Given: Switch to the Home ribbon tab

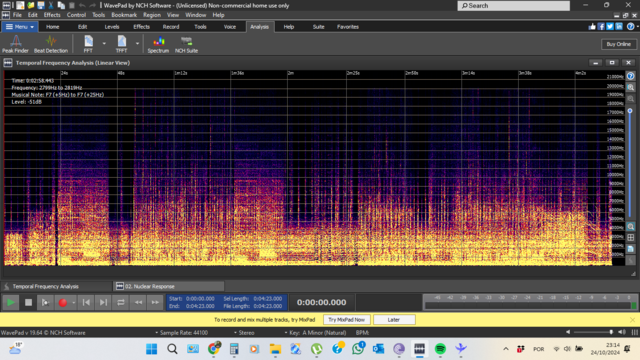Looking at the screenshot, I should coord(52,27).
